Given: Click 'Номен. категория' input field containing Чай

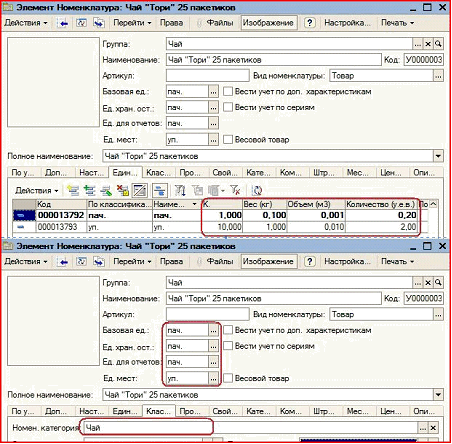Looking at the screenshot, I should [x=250, y=428].
